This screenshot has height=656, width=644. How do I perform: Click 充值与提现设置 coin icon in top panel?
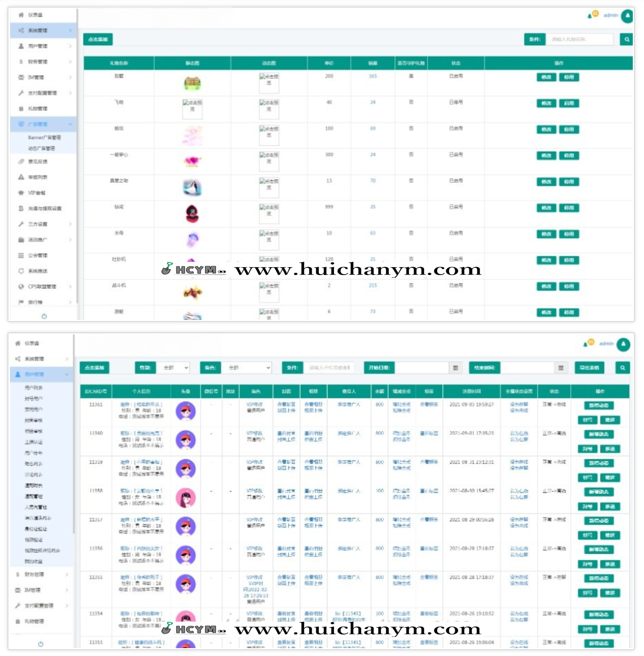(x=21, y=209)
